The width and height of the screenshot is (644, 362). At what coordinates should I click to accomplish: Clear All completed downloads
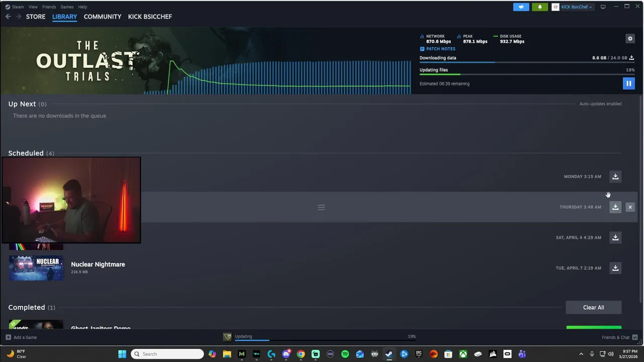pyautogui.click(x=594, y=307)
